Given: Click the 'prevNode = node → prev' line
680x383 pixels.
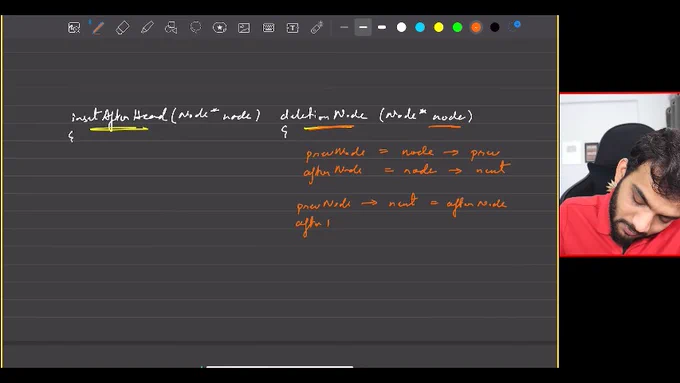Looking at the screenshot, I should 403,153.
